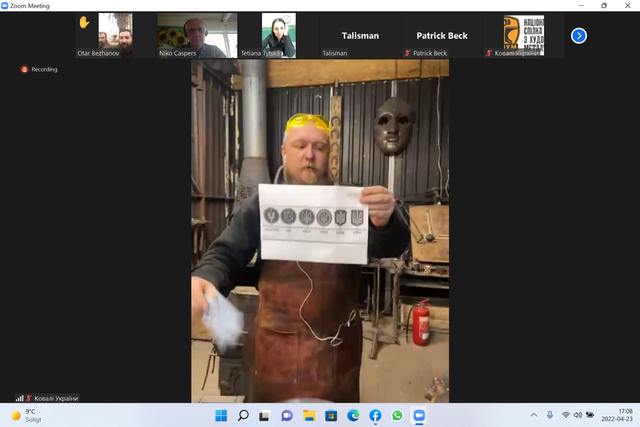
Task: Select the Talisman participant tile
Action: pos(360,35)
